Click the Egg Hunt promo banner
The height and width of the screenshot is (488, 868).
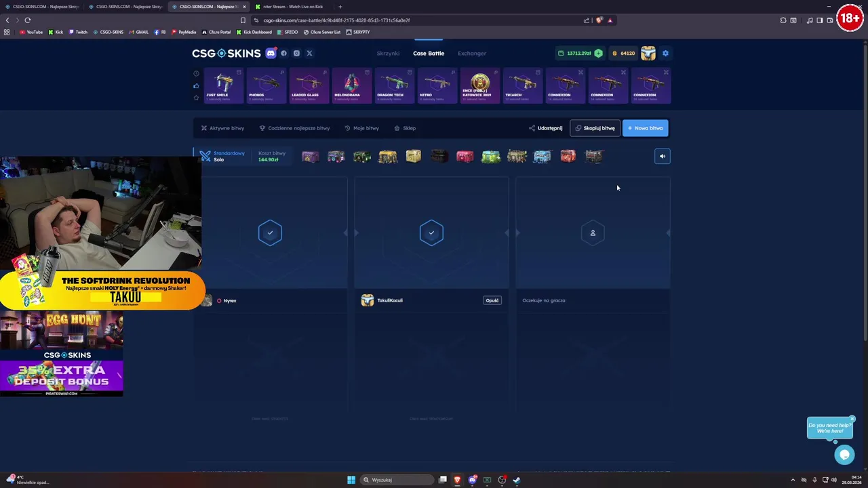[62, 329]
